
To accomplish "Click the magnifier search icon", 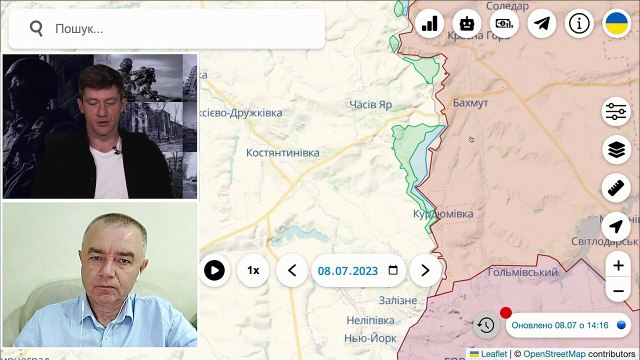I will [36, 29].
